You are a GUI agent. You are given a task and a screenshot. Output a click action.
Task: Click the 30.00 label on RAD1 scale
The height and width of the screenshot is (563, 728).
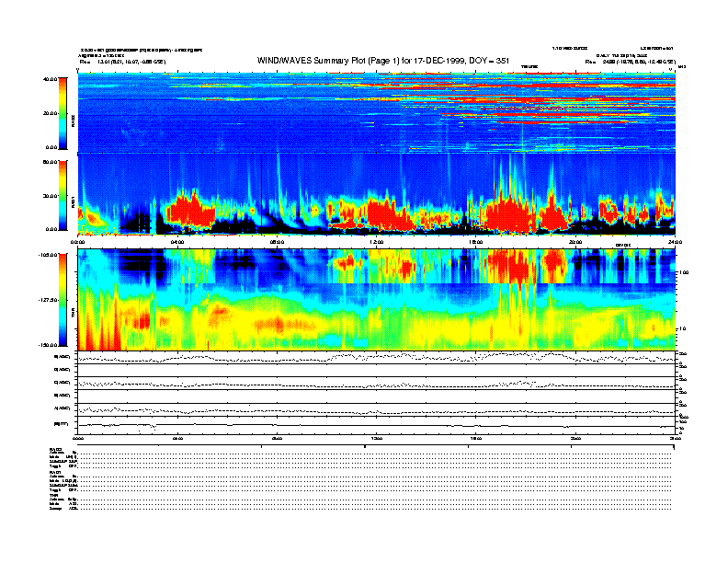[x=51, y=196]
